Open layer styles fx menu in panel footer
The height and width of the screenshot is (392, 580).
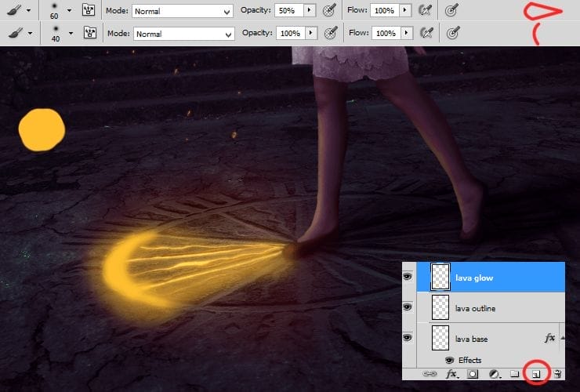[x=451, y=373]
